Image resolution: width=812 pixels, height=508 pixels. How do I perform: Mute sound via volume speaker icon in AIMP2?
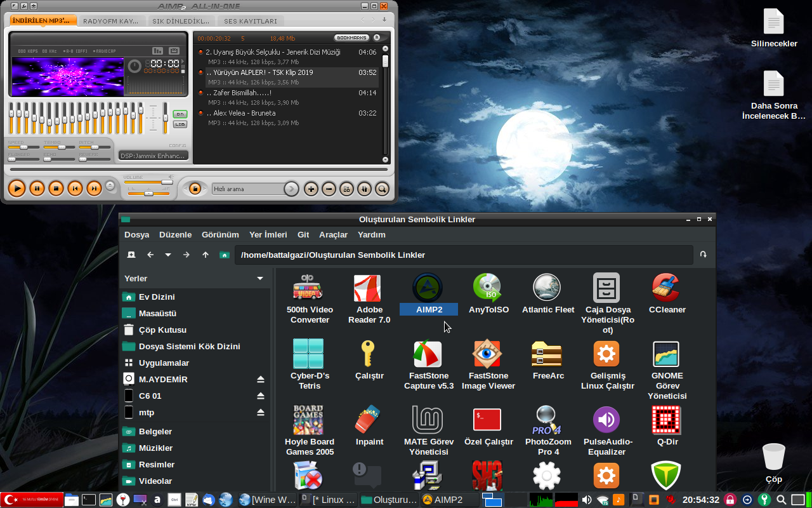click(x=171, y=177)
